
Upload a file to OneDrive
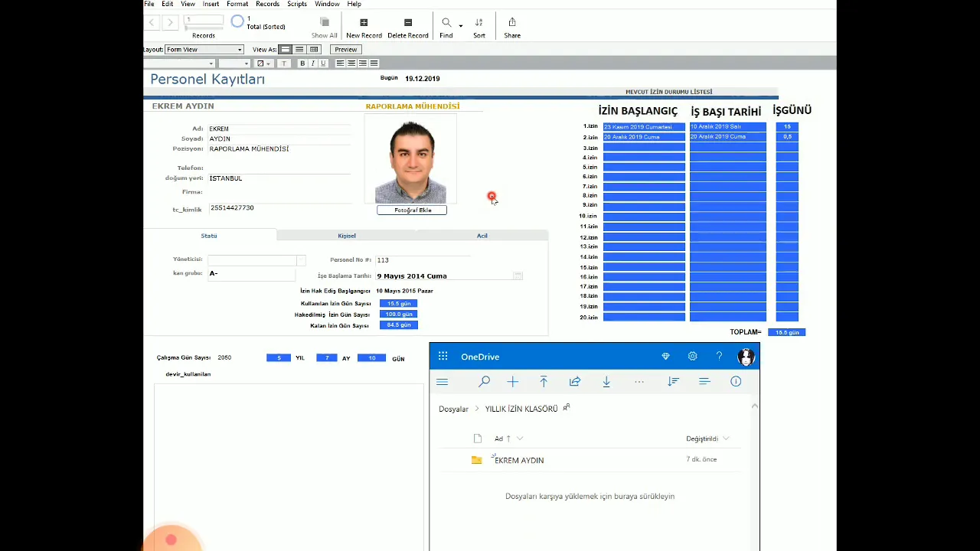coord(544,382)
